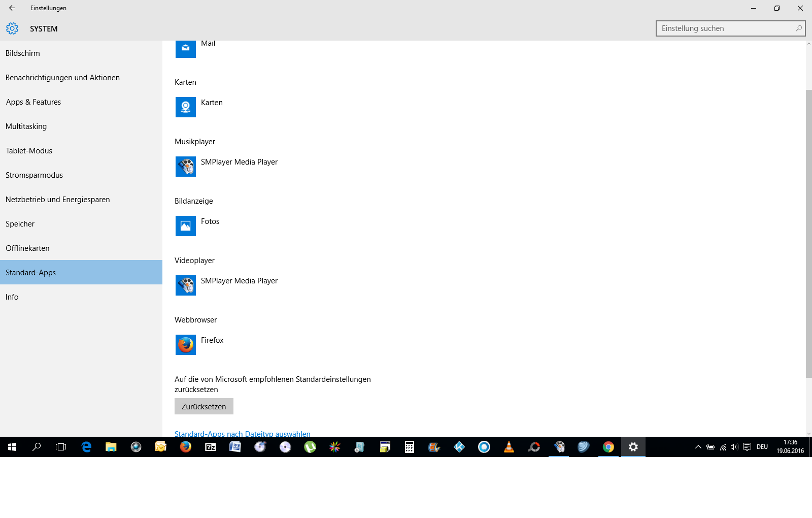Open Benachrichtigungen und Aktionen

81,78
